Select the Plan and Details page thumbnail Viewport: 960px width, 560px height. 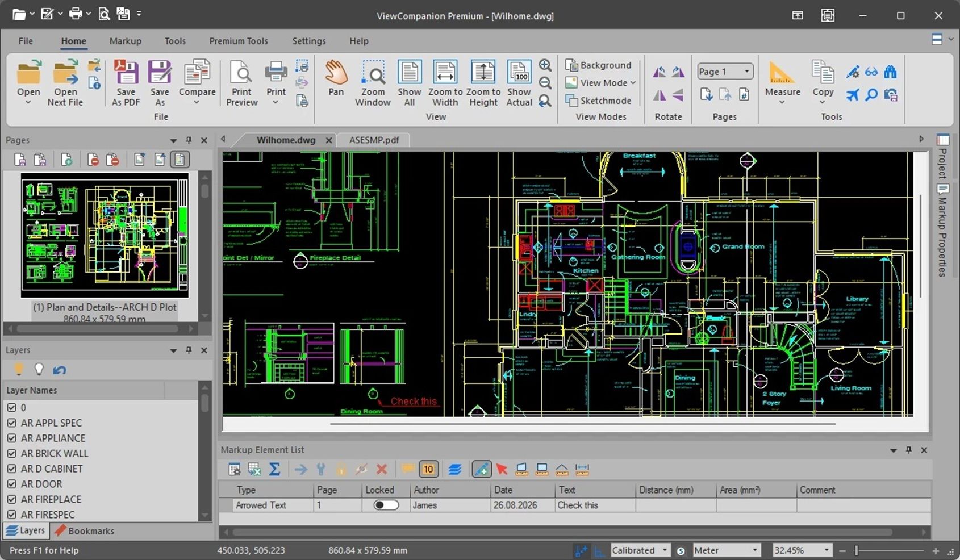coord(105,235)
